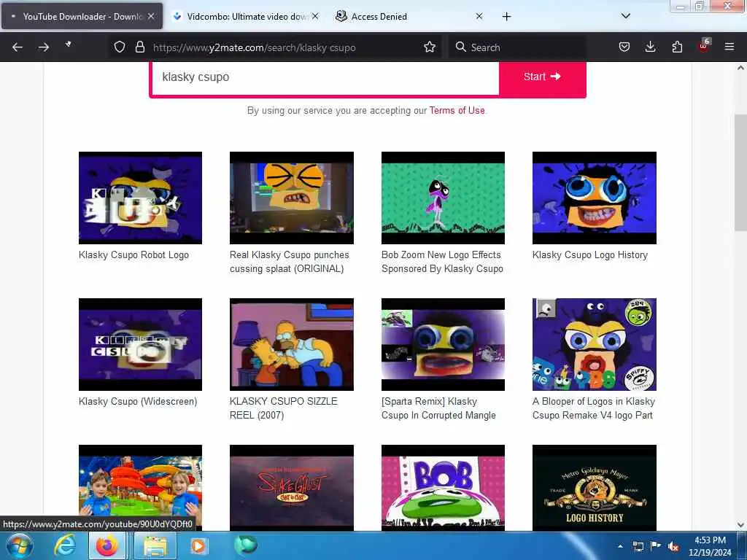Open Windows Explorer folder taskbar icon
The height and width of the screenshot is (560, 747).
155,546
